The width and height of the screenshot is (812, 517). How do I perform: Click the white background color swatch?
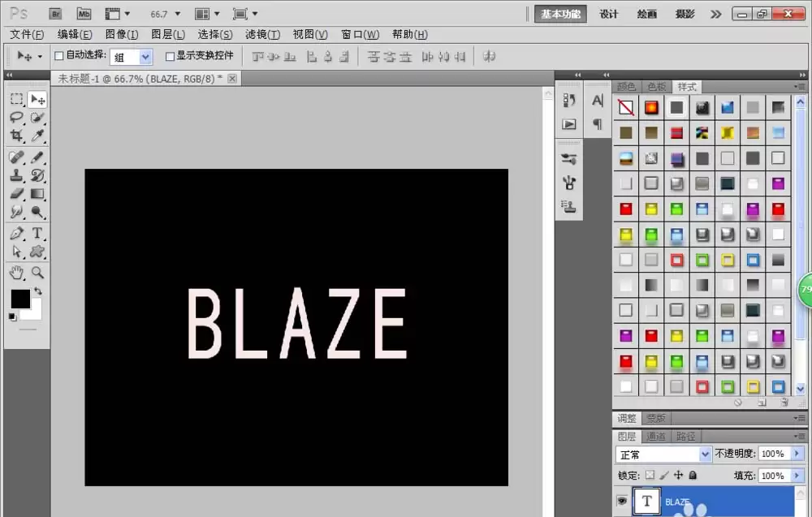(34, 312)
